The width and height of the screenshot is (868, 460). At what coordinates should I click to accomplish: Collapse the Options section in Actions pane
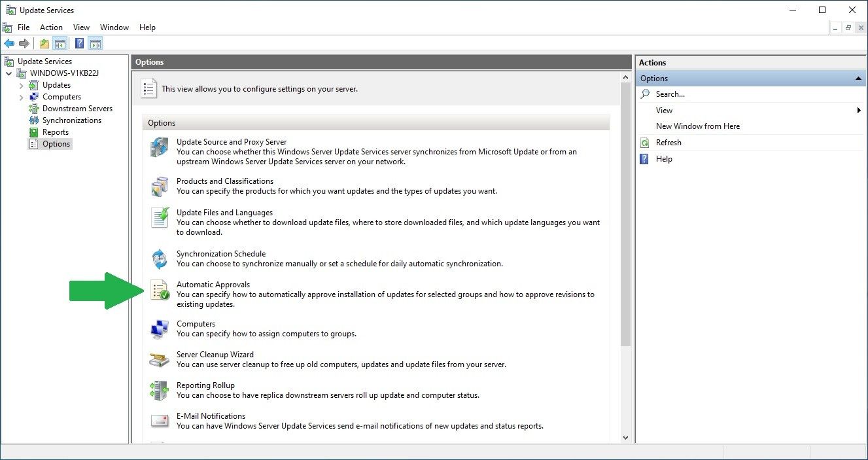(x=859, y=79)
